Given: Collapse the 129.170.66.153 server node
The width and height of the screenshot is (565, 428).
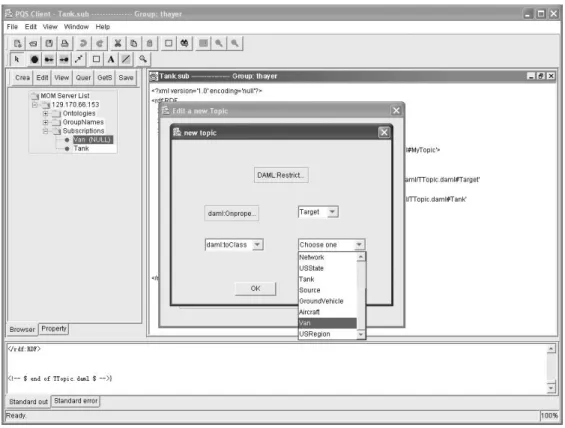Looking at the screenshot, I should [x=35, y=105].
